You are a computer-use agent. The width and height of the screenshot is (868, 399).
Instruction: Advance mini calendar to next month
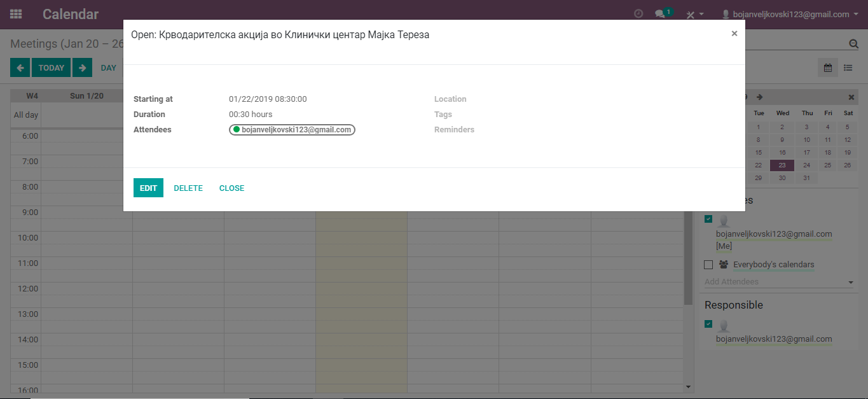click(x=759, y=97)
